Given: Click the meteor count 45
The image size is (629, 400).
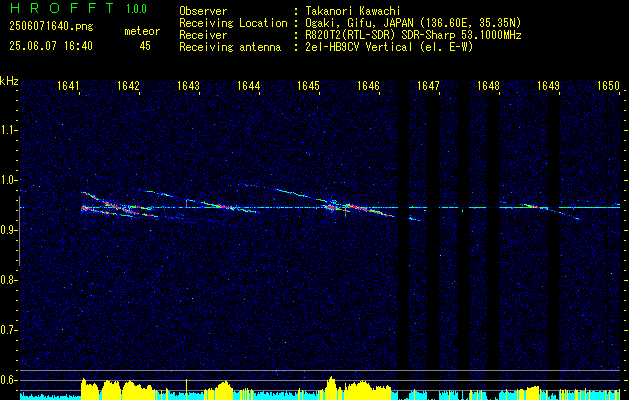Looking at the screenshot, I should point(145,46).
